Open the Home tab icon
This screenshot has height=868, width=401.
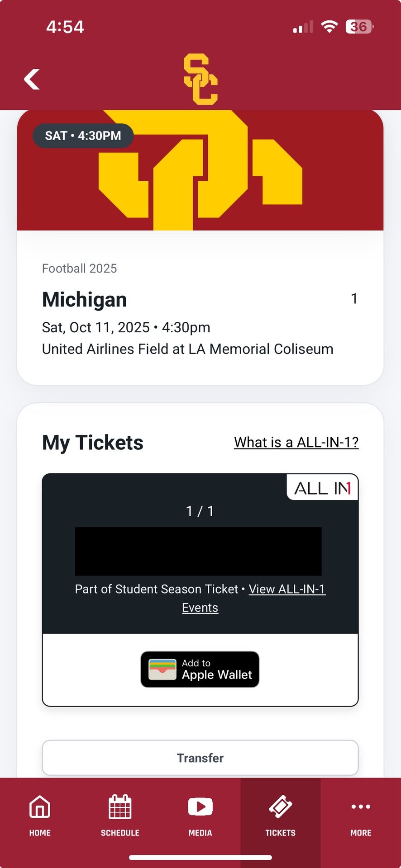pos(40,807)
